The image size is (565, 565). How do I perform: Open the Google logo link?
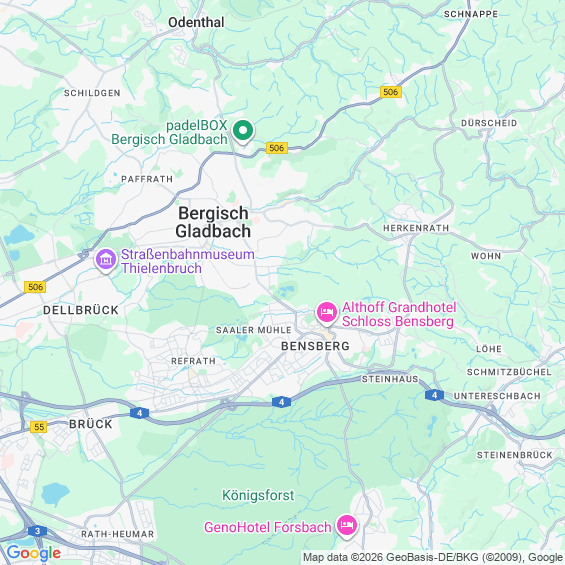34,553
